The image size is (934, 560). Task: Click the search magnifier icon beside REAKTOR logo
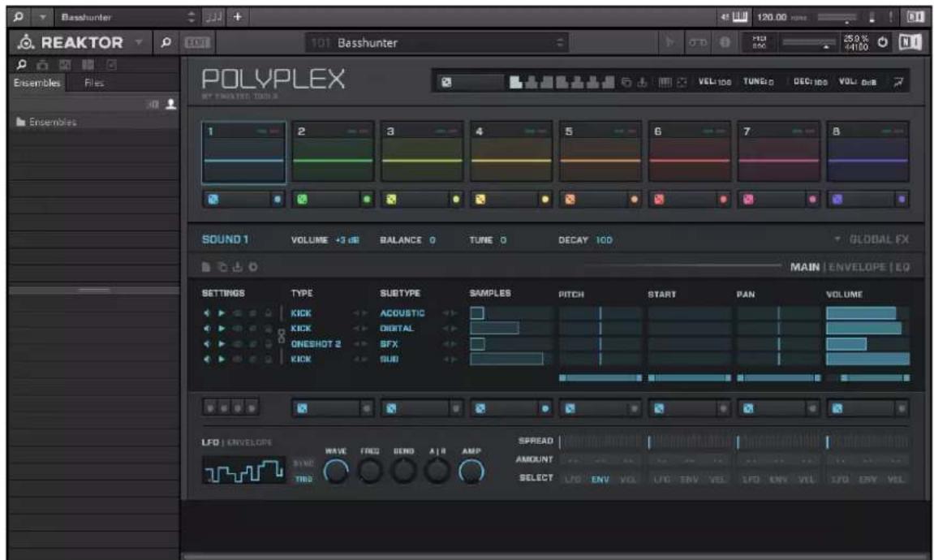click(166, 42)
